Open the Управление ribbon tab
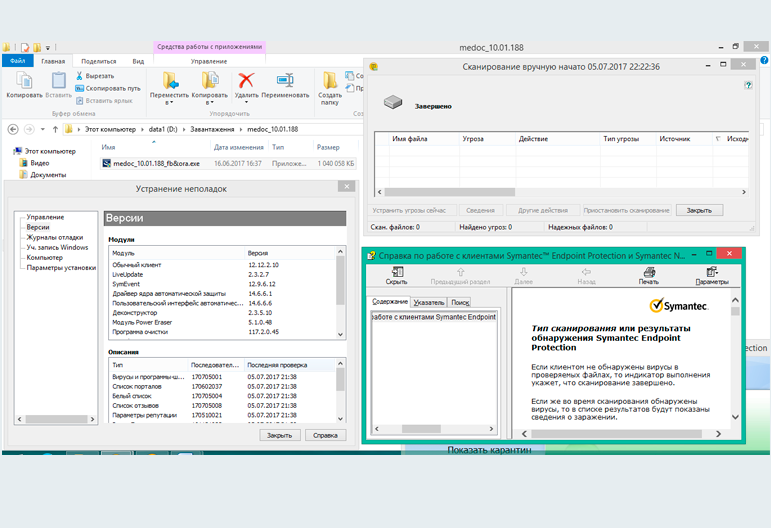 (x=209, y=61)
